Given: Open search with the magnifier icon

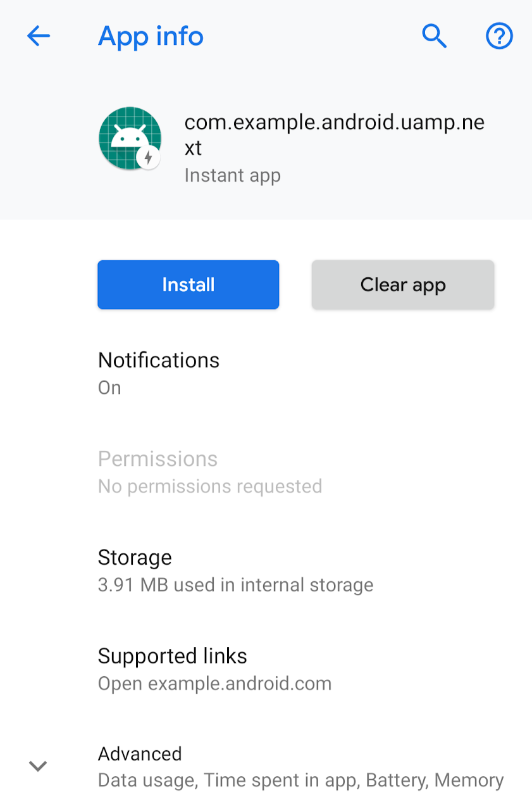Looking at the screenshot, I should tap(435, 37).
